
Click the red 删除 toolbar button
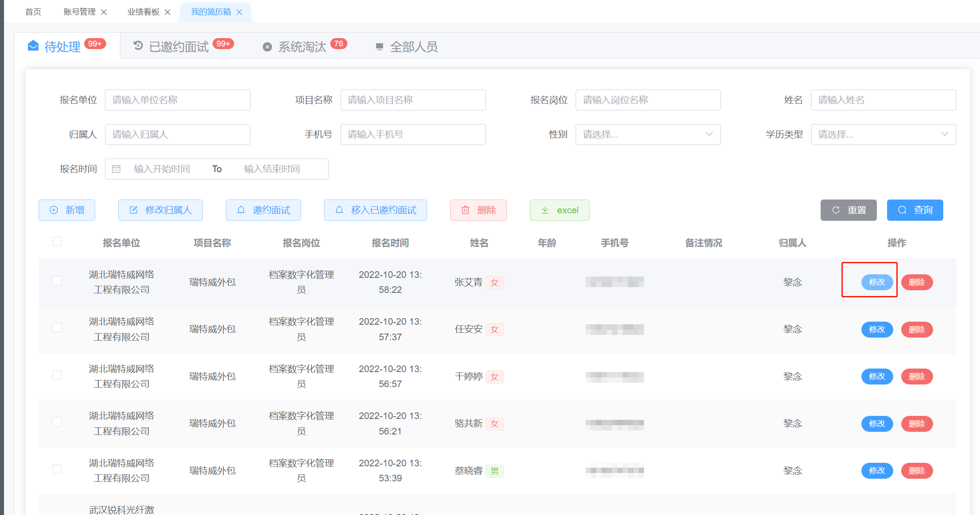point(478,210)
